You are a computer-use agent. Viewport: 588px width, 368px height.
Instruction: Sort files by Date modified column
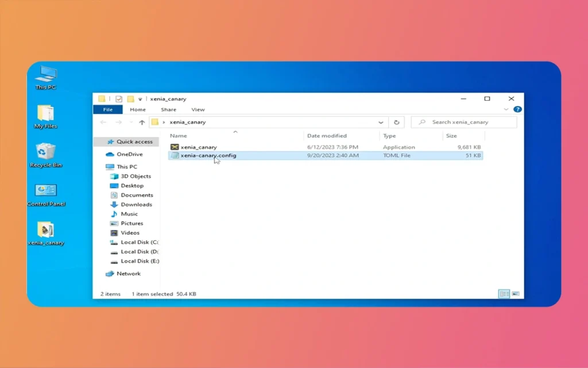coord(327,136)
